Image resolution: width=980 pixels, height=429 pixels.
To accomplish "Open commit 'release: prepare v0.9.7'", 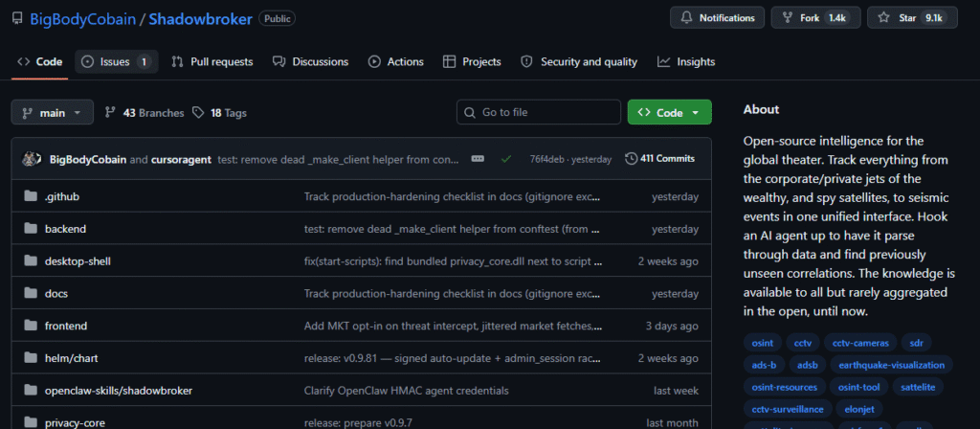I will click(360, 422).
